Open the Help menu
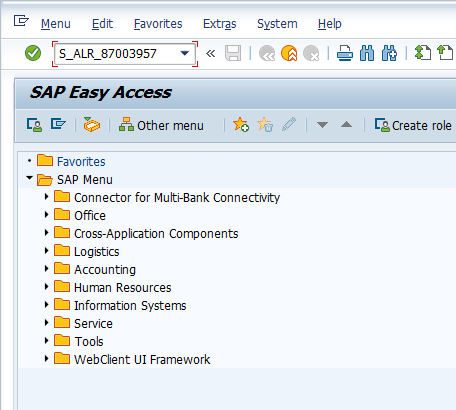The height and width of the screenshot is (410, 456). [330, 24]
